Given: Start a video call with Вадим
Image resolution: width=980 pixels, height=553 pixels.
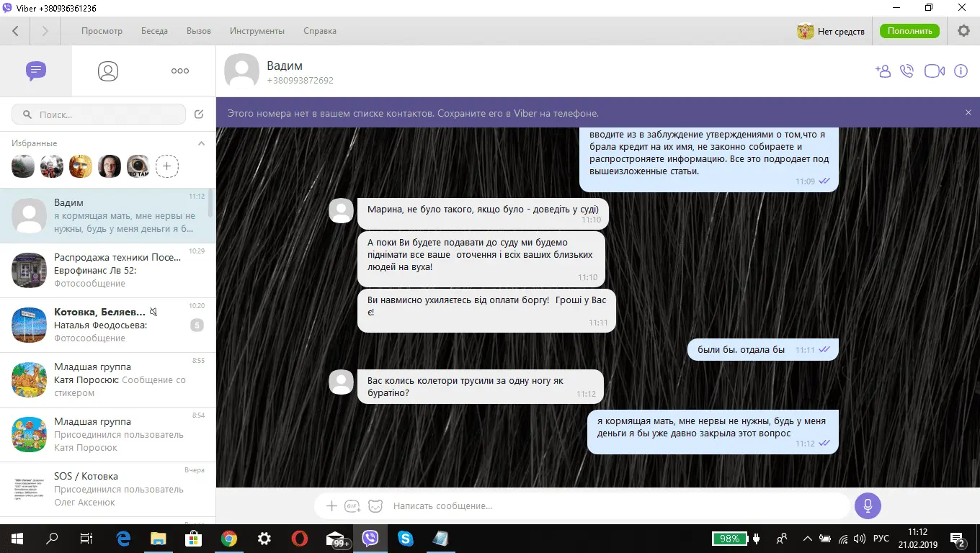Looking at the screenshot, I should pyautogui.click(x=935, y=71).
